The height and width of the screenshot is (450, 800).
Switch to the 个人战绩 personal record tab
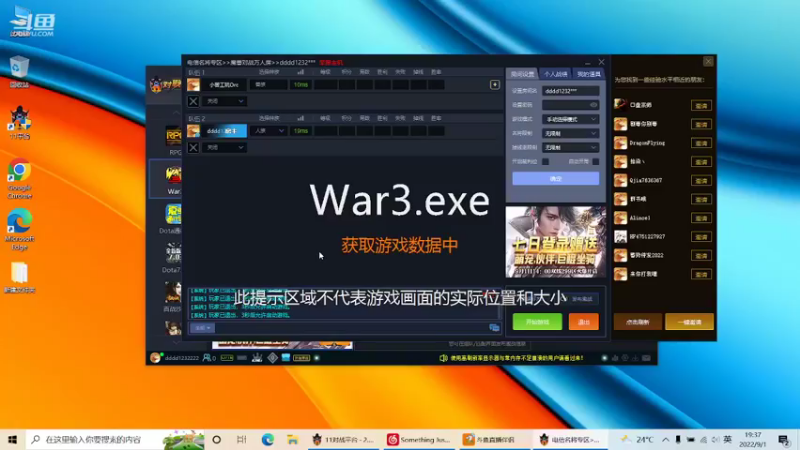point(556,74)
